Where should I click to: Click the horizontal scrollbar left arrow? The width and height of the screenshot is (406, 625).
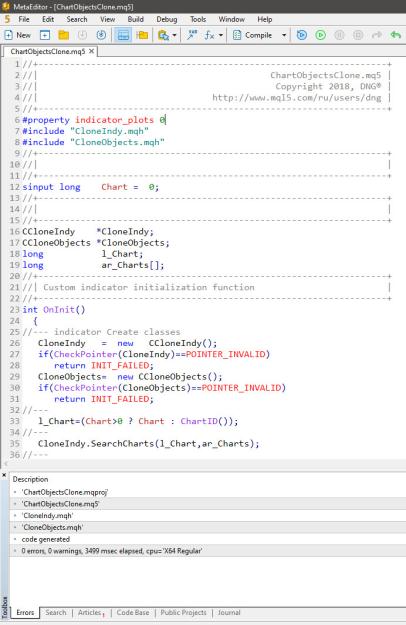click(5, 464)
